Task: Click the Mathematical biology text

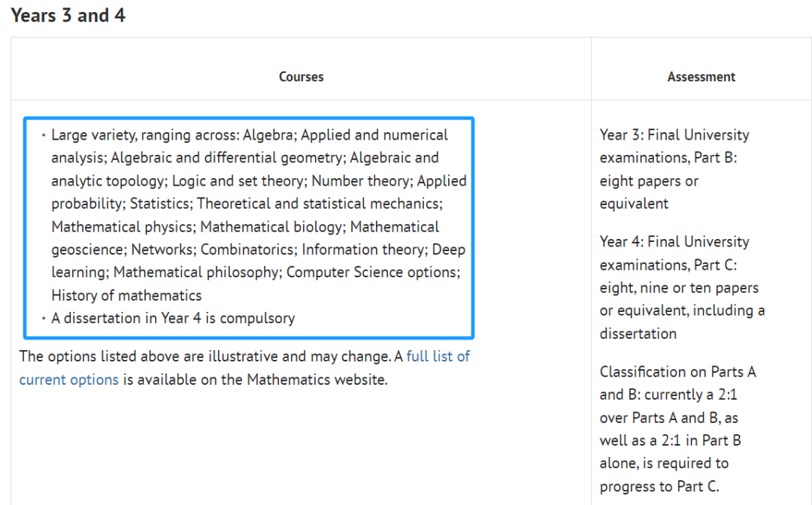Action: [271, 227]
